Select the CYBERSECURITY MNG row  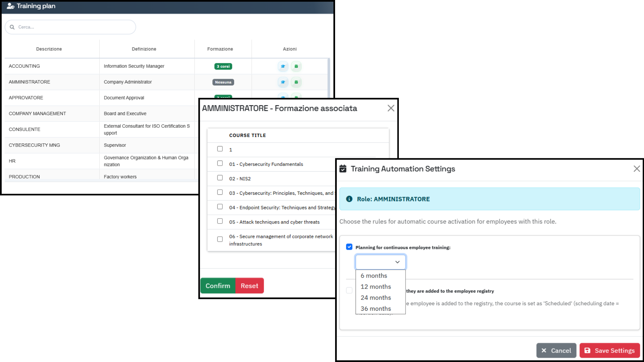coord(101,145)
